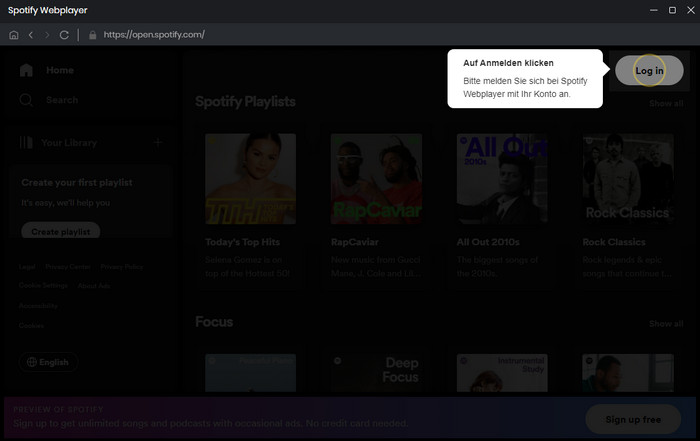Show all Focus playlists
This screenshot has height=441, width=700.
coord(666,324)
